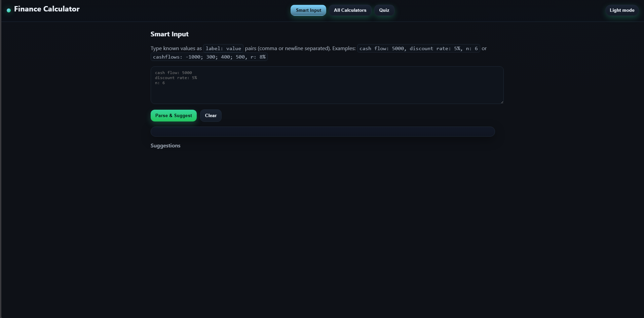This screenshot has height=318, width=644.
Task: Click the Smart Input page title
Action: 169,34
